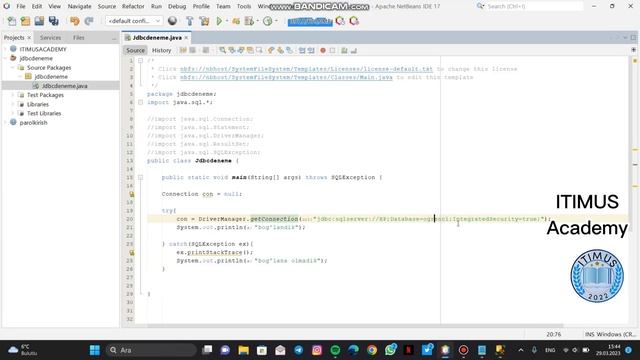
Task: Open the web browser globe icon
Action: [172, 21]
